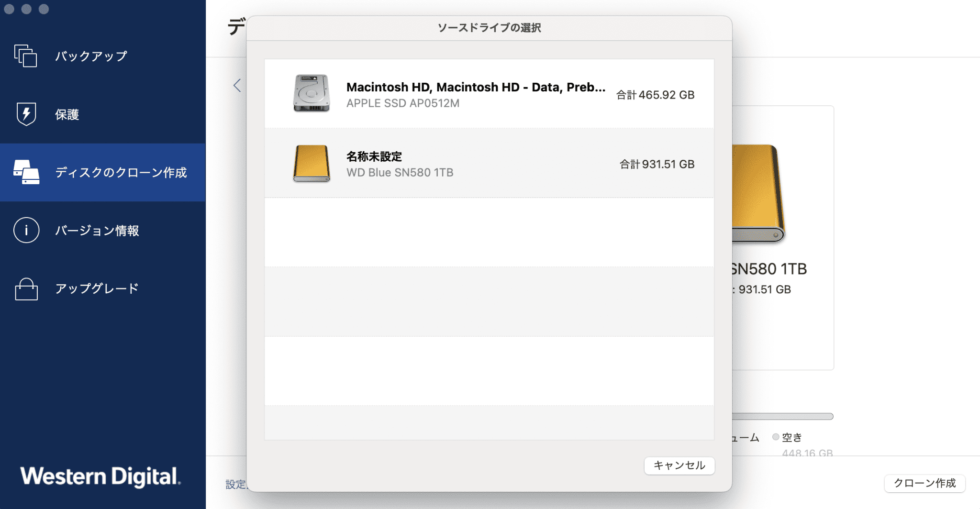The image size is (980, 509).
Task: Open the 設定 link at bottom
Action: (235, 485)
